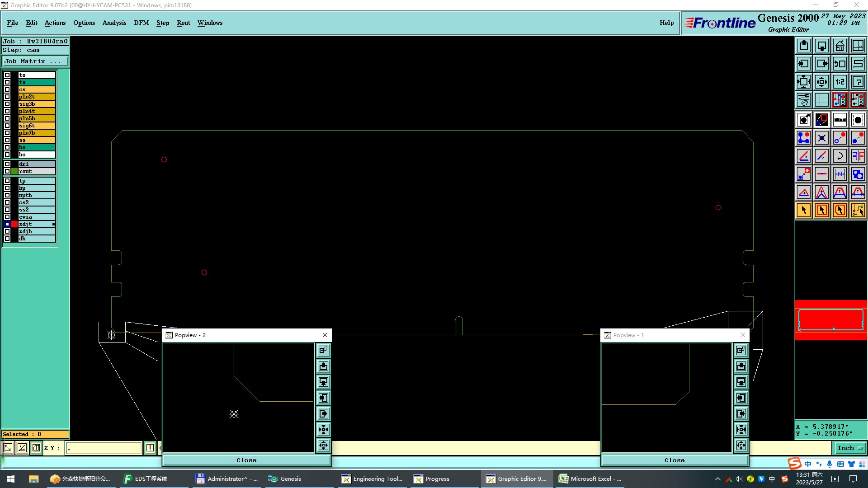Open the Windows Start menu
868x488 pixels.
[x=11, y=479]
